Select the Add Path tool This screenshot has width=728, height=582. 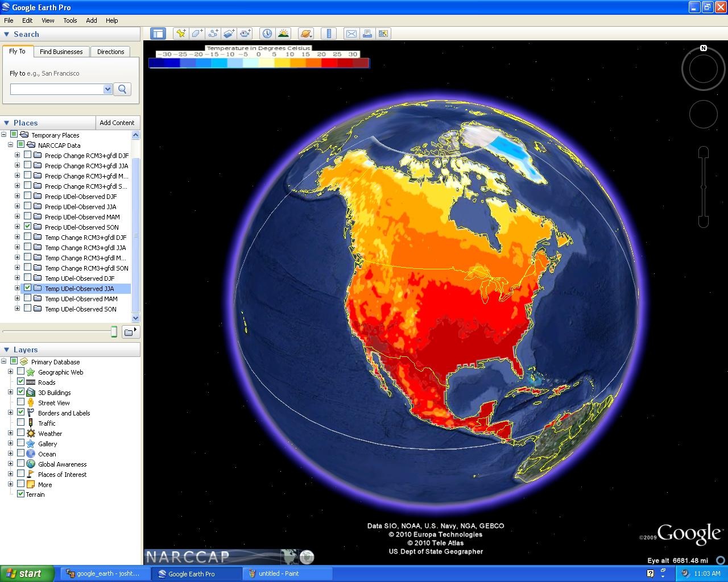pyautogui.click(x=213, y=34)
